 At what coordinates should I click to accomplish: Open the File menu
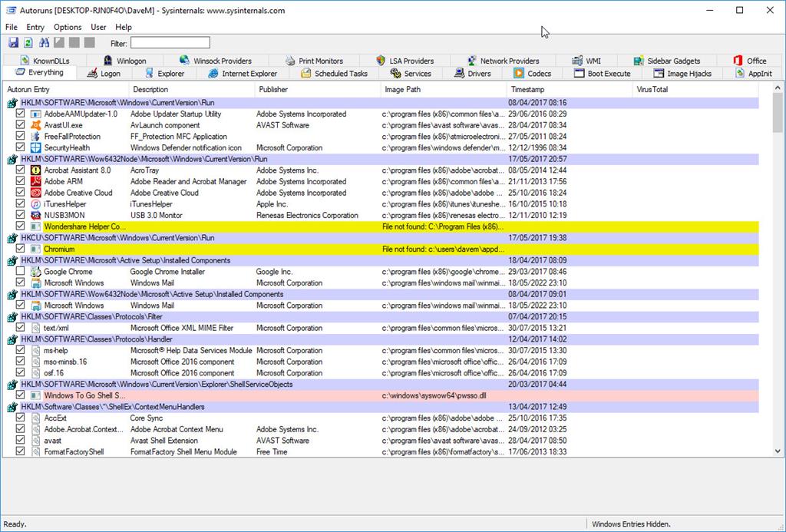[x=11, y=27]
